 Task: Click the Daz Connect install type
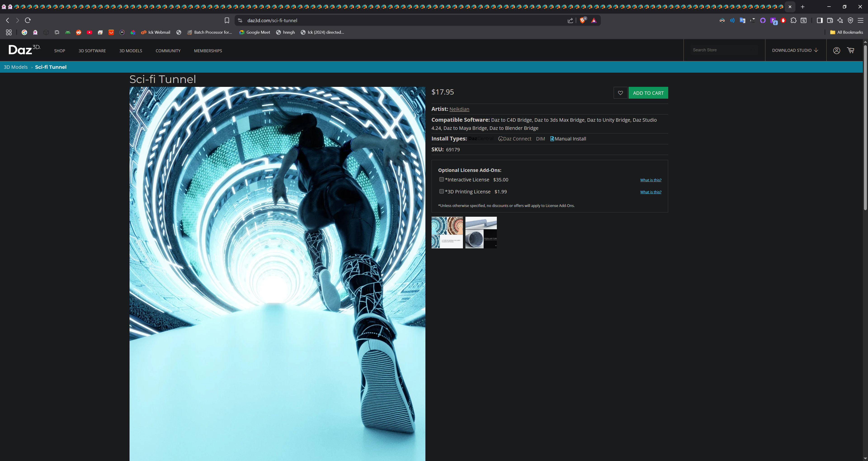click(x=514, y=139)
